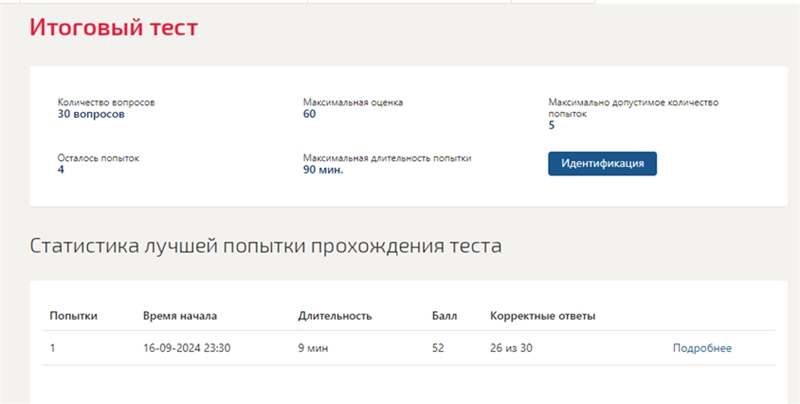This screenshot has width=800, height=404.
Task: Click the Идентификация button
Action: [x=602, y=164]
